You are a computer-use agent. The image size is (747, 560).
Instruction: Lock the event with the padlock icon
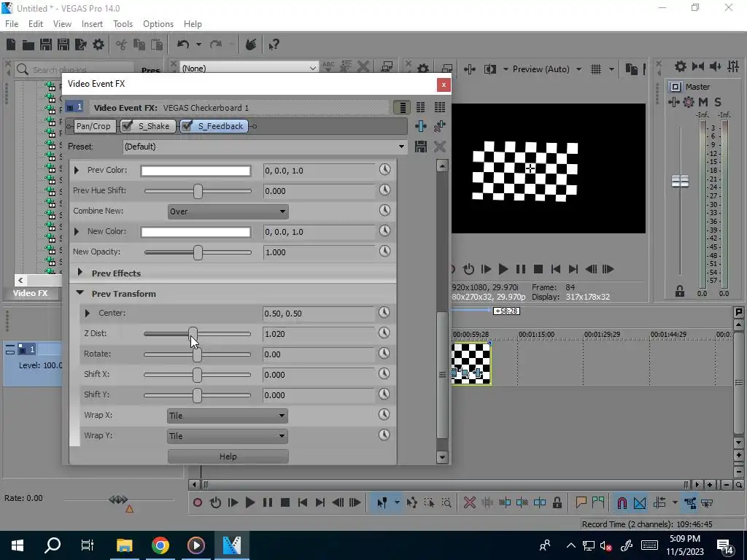coord(557,502)
